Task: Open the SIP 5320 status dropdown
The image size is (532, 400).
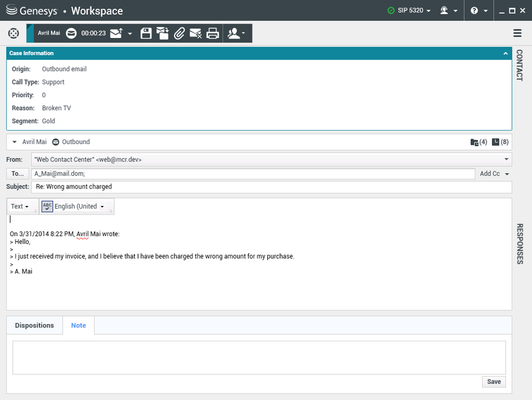Action: (x=414, y=11)
